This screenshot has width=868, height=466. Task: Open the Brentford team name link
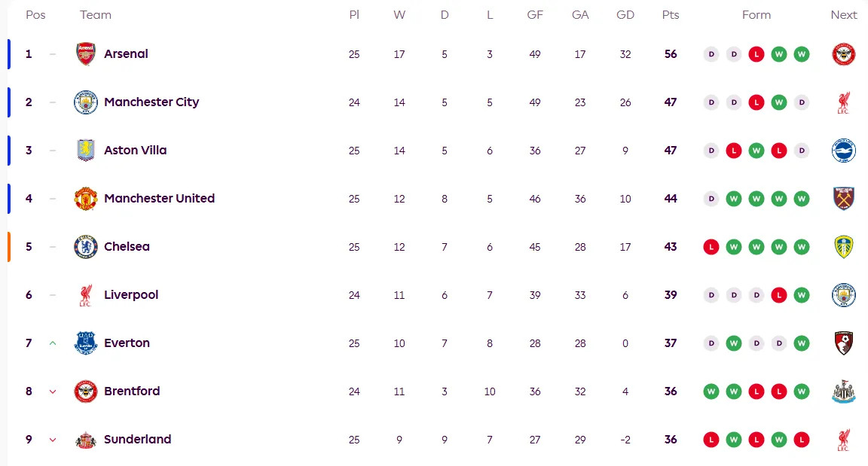tap(132, 391)
